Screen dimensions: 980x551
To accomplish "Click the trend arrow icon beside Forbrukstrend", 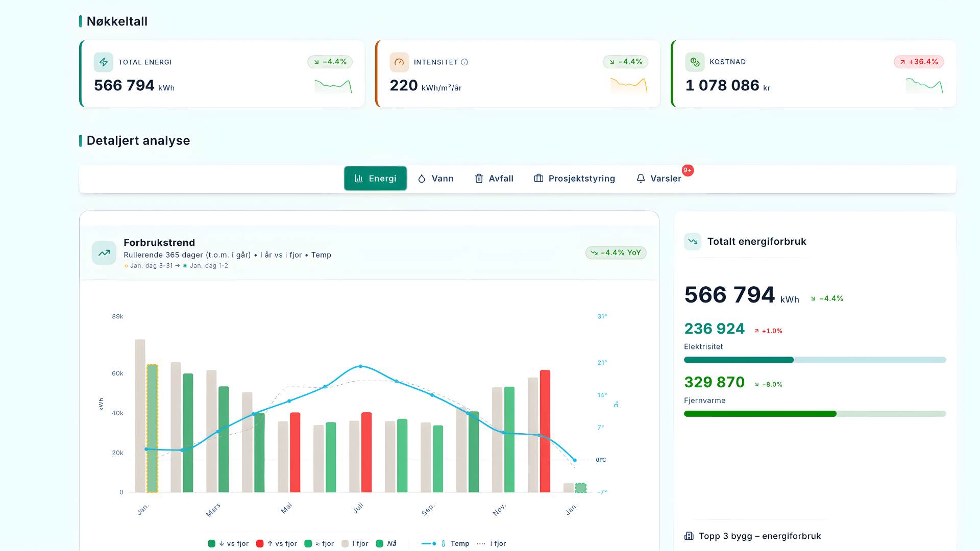I will 104,253.
